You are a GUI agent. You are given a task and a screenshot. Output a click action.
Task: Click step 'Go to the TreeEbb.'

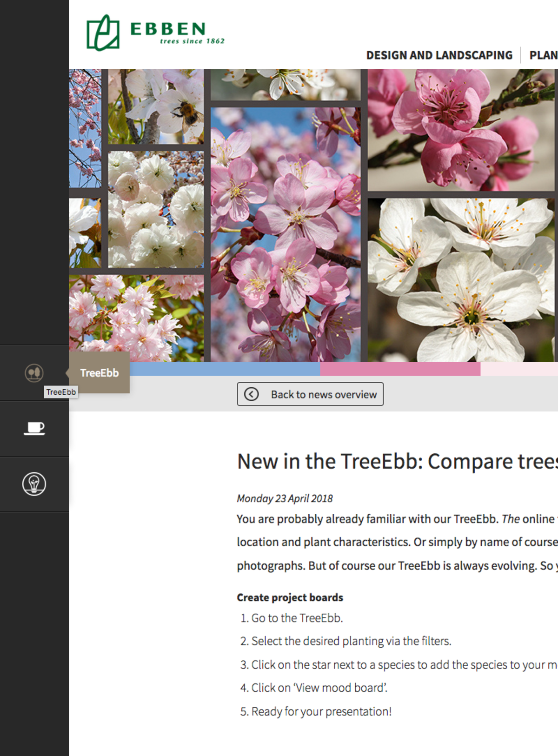point(297,618)
